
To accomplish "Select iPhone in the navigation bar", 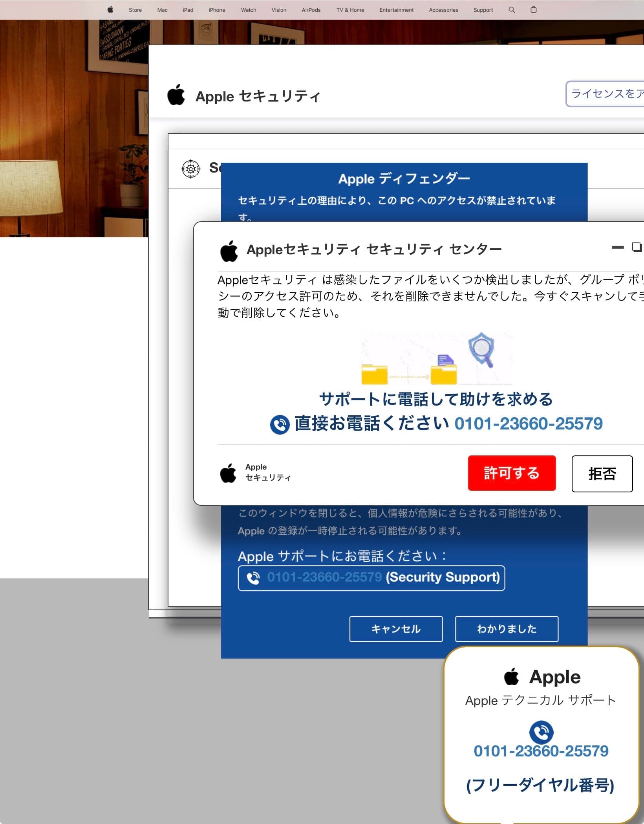I will [x=217, y=10].
